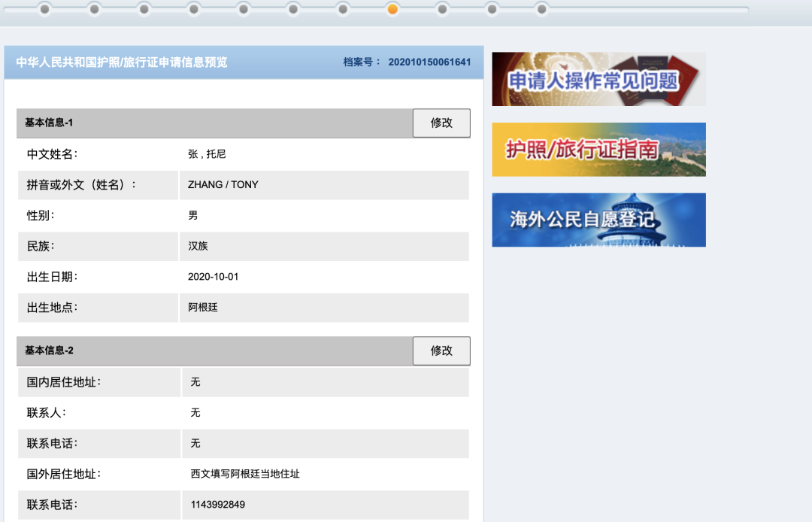Click 修改 next to 基本信息-1

(x=441, y=123)
